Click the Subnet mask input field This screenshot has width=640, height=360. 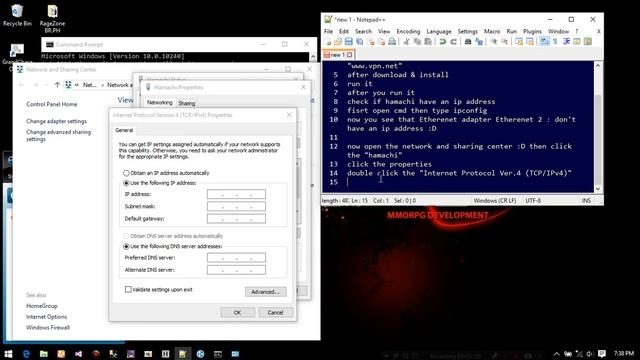(x=236, y=207)
